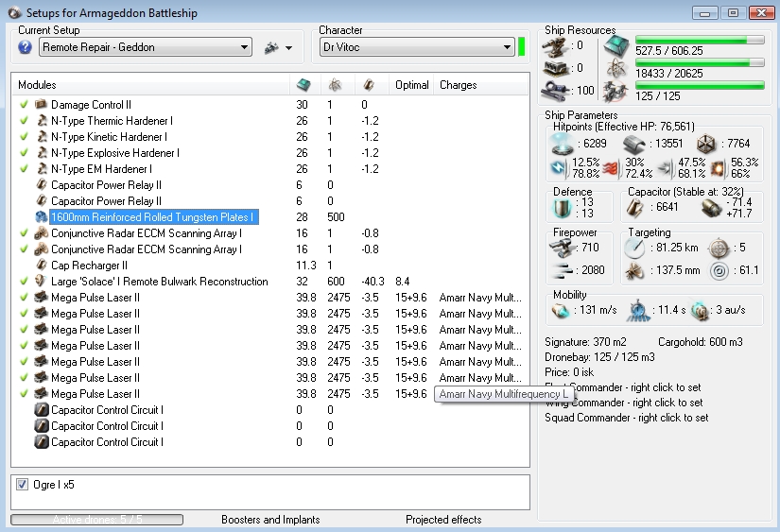This screenshot has width=780, height=532.
Task: Open the Current Setup dropdown
Action: point(146,47)
